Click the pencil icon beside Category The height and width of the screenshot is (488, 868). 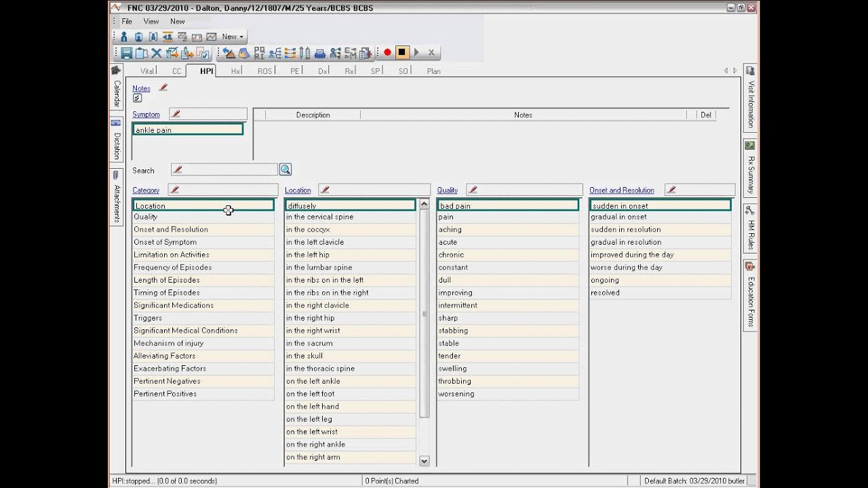click(x=175, y=190)
